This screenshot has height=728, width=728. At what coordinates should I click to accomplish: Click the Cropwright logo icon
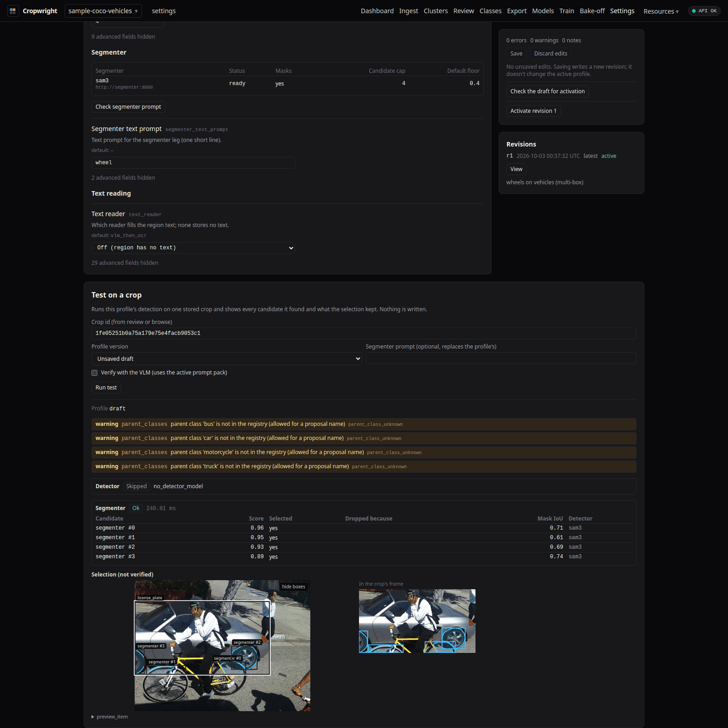coord(13,11)
